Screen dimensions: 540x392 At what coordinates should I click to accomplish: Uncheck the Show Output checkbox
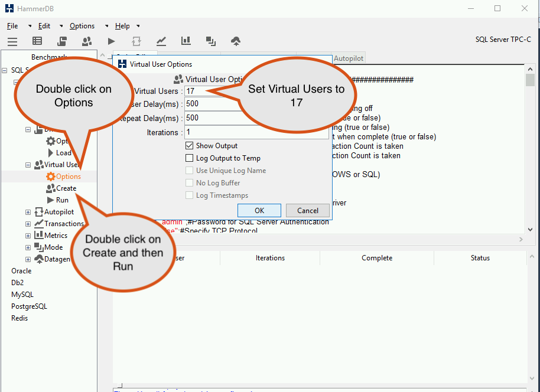(x=190, y=146)
